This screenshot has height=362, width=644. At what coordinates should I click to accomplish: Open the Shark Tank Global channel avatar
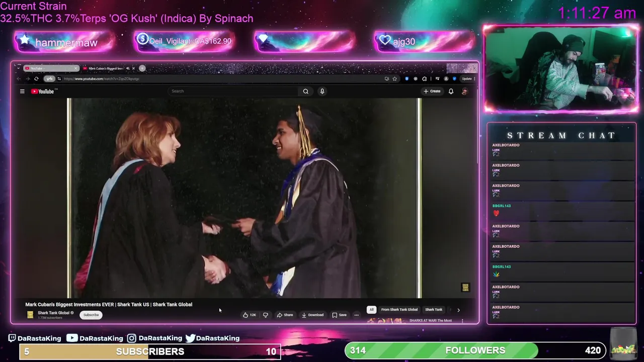point(30,315)
